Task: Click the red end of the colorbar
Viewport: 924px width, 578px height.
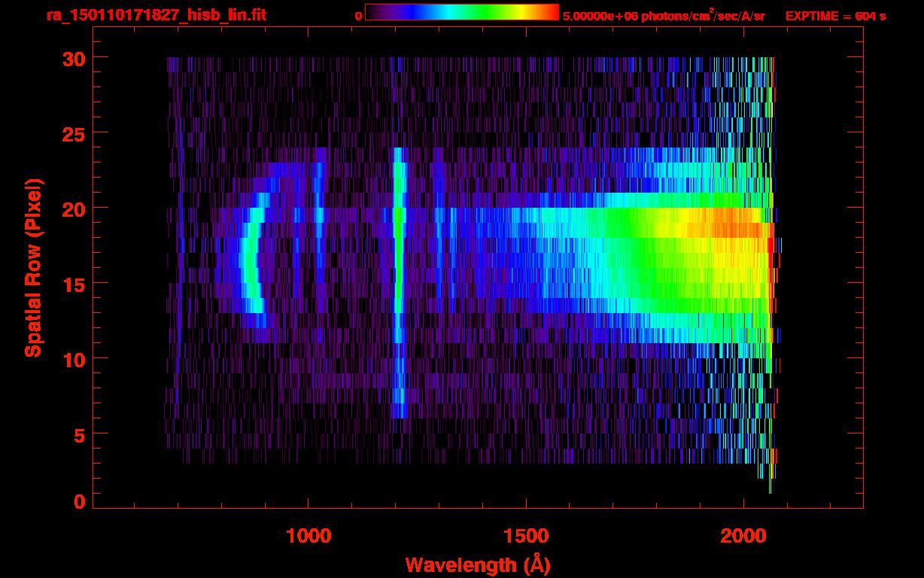Action: pos(548,12)
